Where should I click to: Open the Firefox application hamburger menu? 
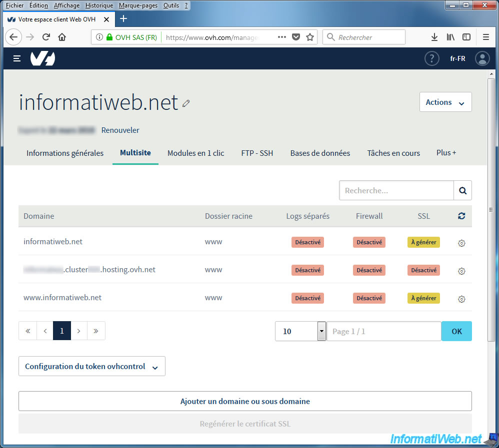coord(486,37)
